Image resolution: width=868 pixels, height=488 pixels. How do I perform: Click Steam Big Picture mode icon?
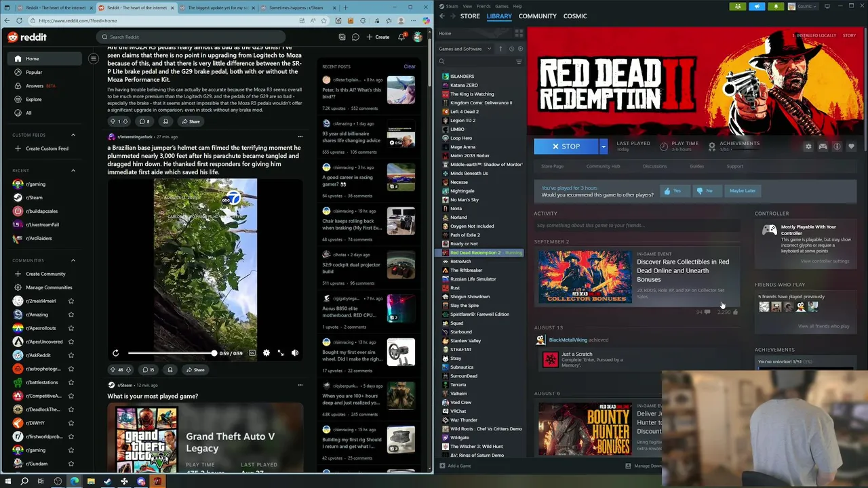coord(827,6)
